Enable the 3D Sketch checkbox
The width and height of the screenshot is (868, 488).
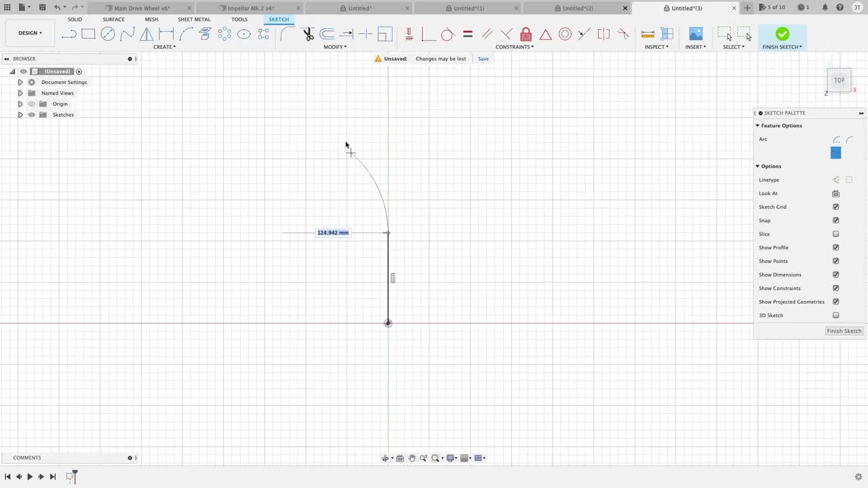coord(835,315)
